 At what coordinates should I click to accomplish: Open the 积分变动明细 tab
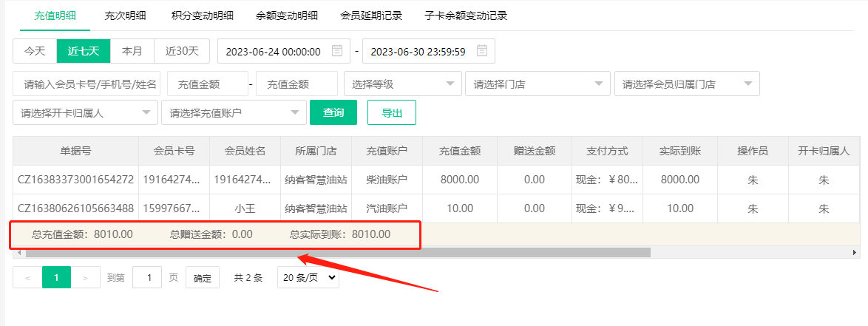pyautogui.click(x=202, y=16)
